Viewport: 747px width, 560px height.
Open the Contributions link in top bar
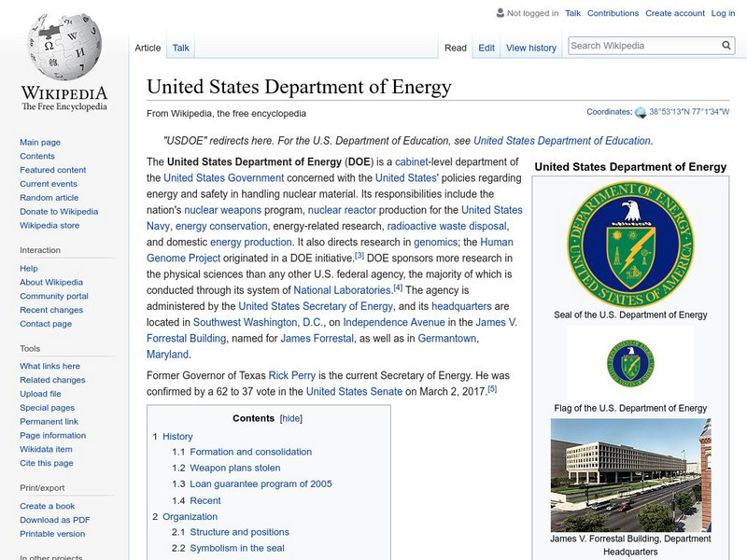coord(613,13)
